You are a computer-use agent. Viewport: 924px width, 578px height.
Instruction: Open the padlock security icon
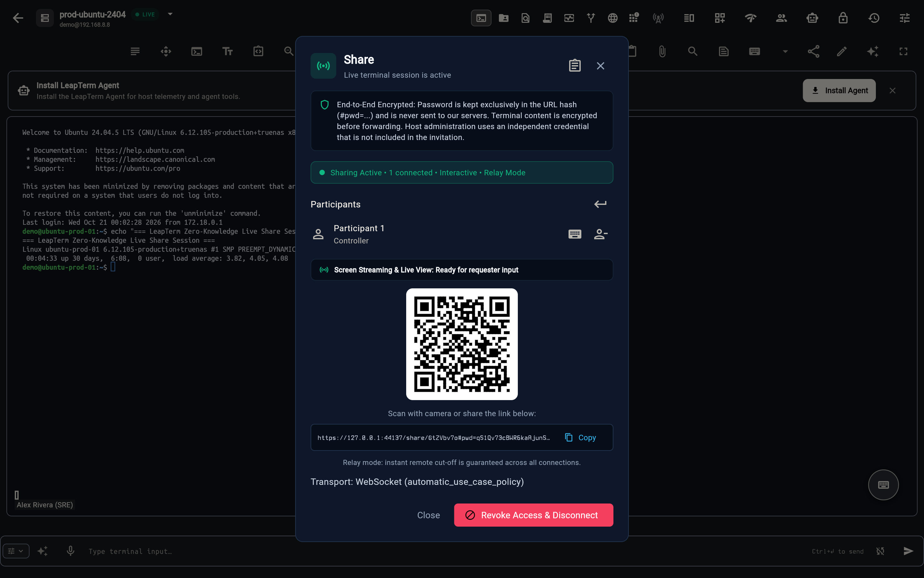tap(843, 18)
